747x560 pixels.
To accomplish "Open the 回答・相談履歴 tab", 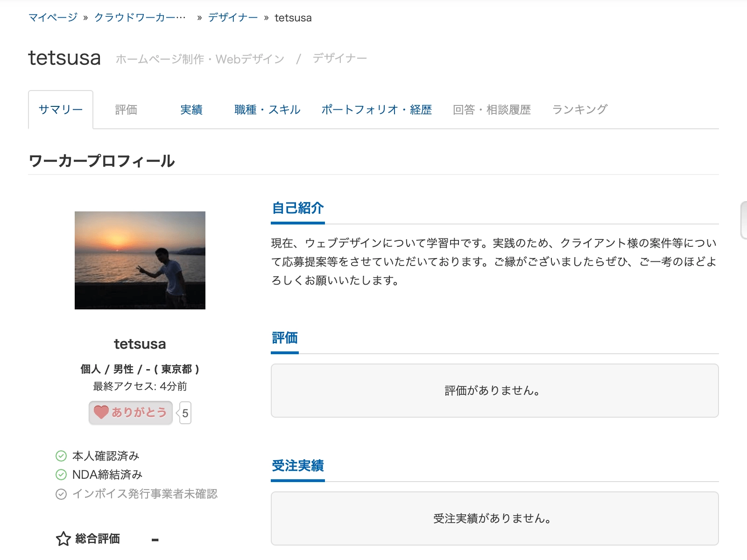I will (492, 110).
